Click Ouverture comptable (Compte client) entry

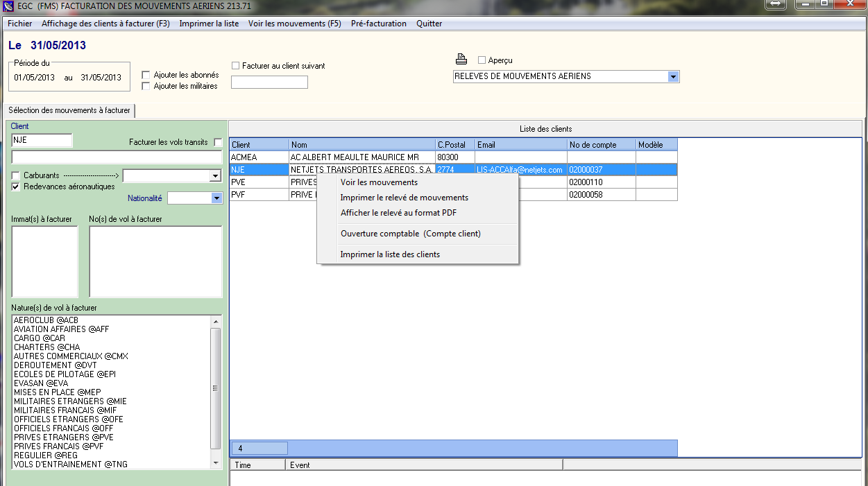pyautogui.click(x=411, y=234)
